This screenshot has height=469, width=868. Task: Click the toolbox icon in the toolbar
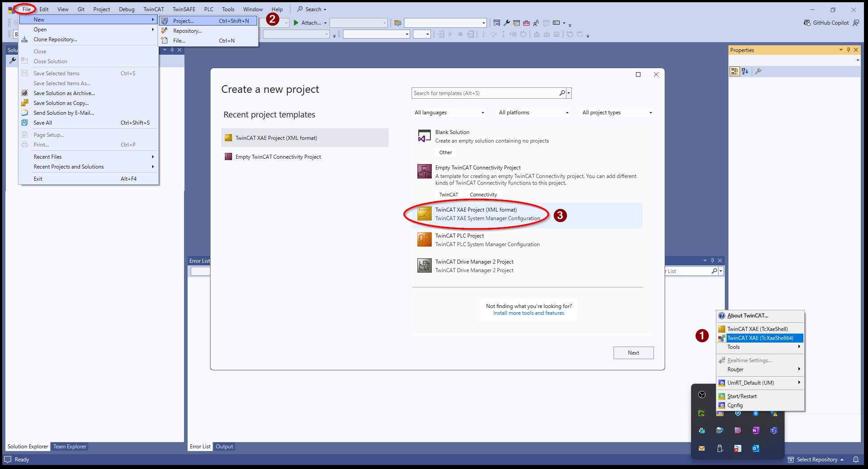pyautogui.click(x=526, y=23)
